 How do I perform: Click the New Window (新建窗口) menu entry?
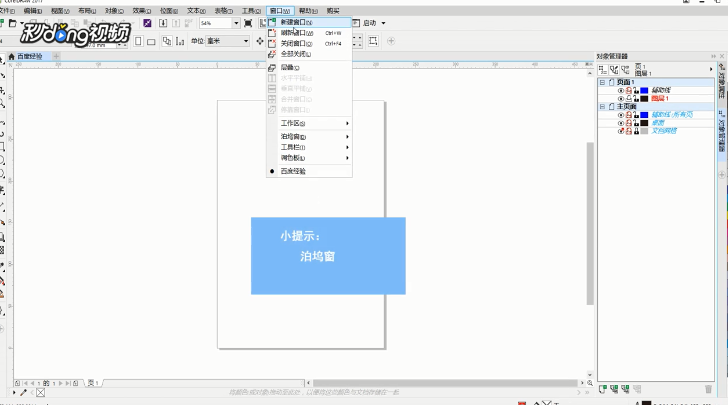[x=309, y=22]
